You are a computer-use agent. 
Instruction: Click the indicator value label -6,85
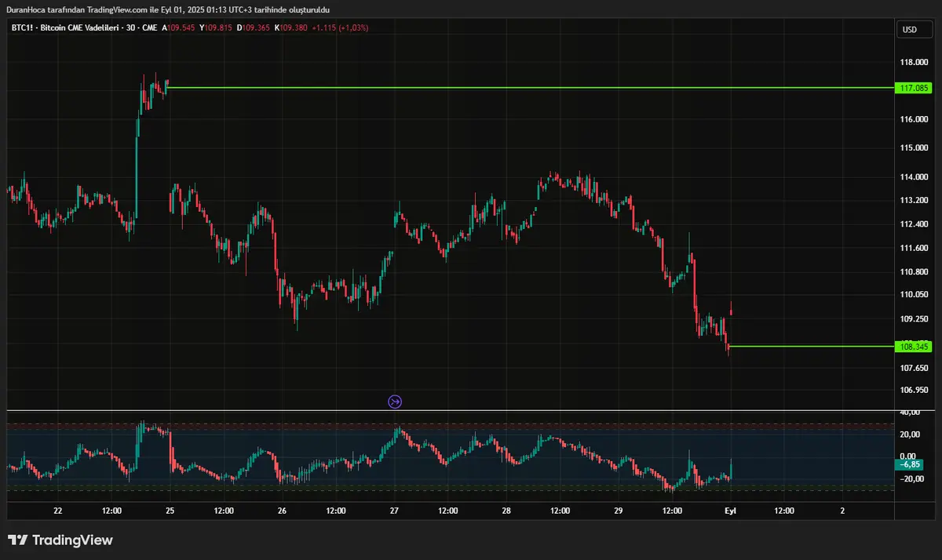pos(911,464)
